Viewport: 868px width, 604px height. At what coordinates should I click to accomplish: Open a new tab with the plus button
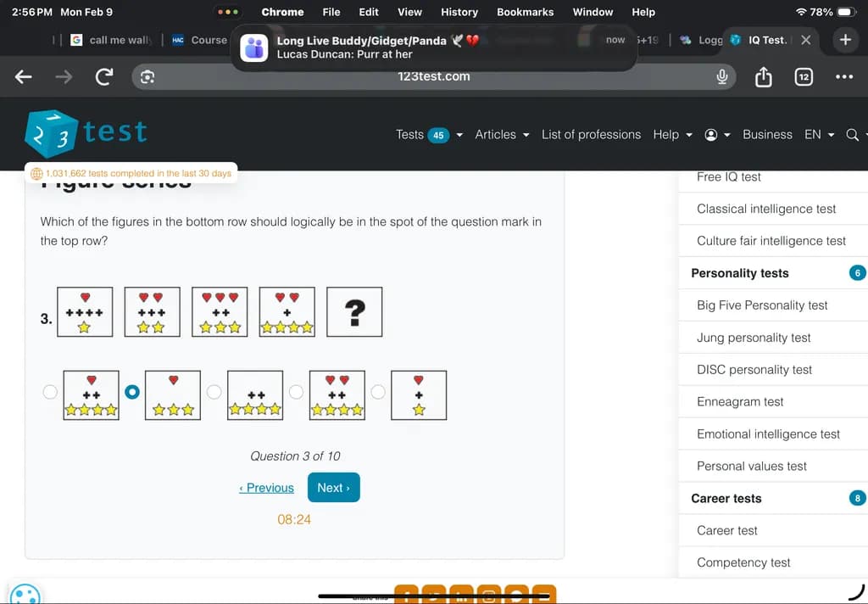845,40
